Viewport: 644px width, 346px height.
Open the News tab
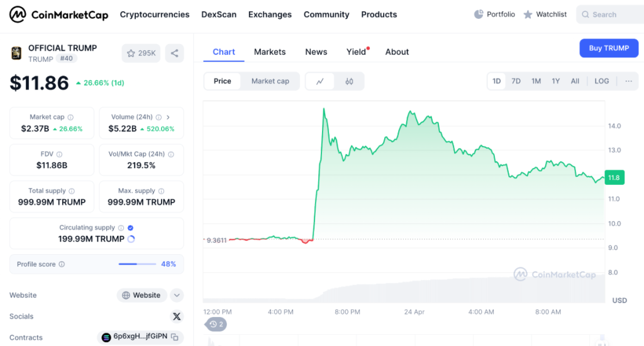[316, 52]
